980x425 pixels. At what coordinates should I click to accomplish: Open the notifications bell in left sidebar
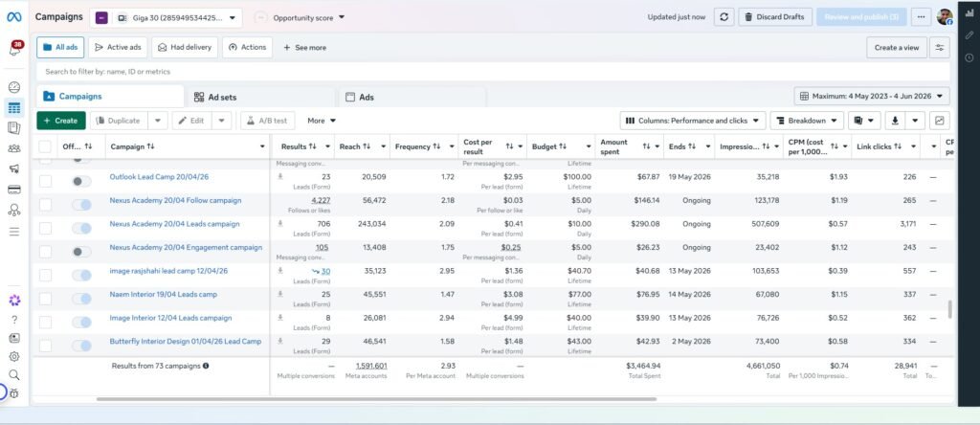(14, 49)
